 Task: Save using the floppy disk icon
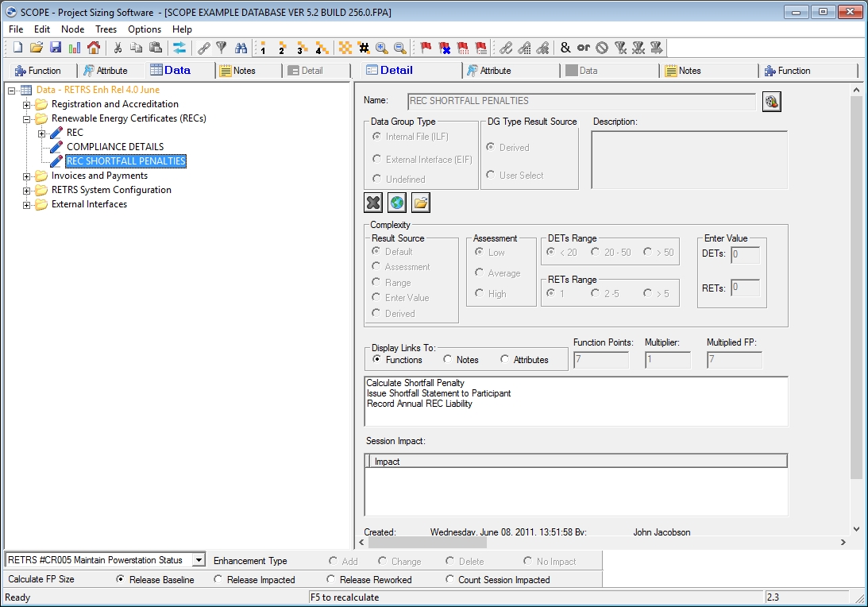tap(56, 48)
